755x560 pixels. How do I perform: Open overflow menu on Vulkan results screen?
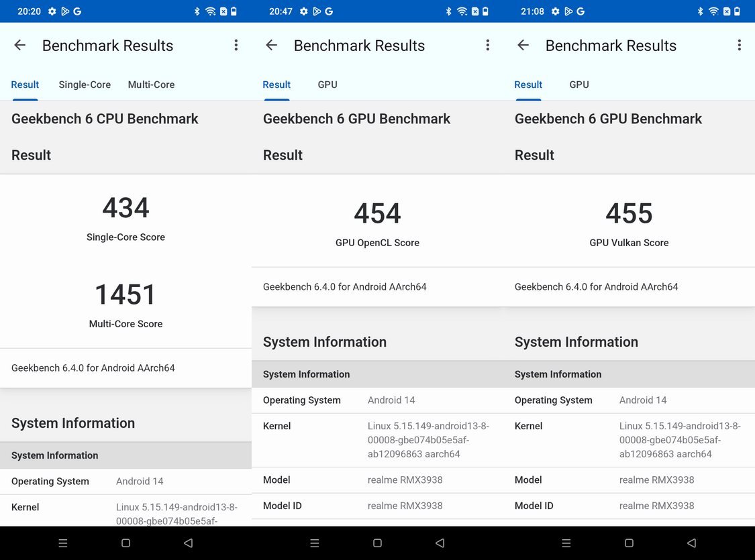pos(739,45)
